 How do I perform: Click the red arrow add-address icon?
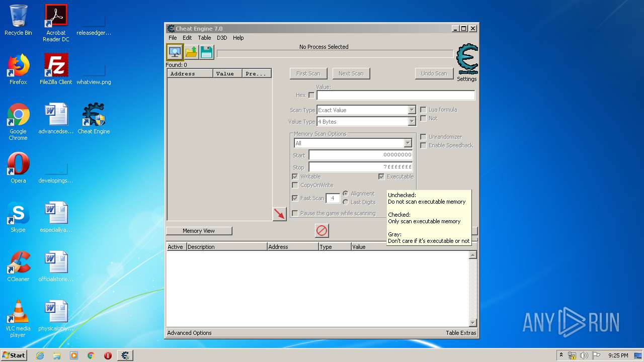tap(279, 214)
